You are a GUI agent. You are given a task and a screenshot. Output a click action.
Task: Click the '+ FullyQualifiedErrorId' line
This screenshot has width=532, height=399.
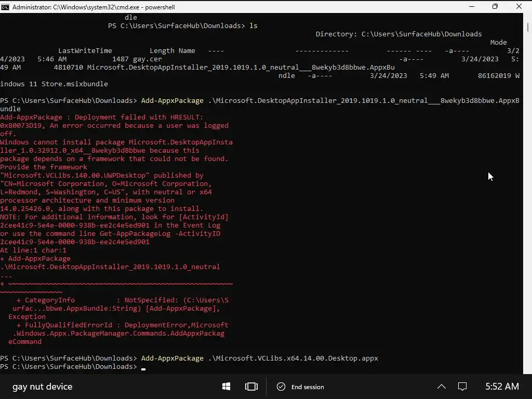[123, 325]
